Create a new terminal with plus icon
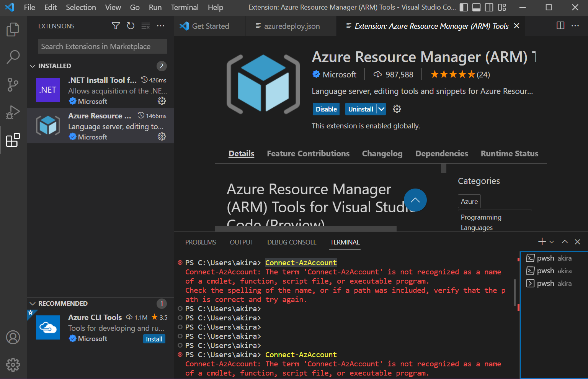The width and height of the screenshot is (588, 379). (x=542, y=241)
